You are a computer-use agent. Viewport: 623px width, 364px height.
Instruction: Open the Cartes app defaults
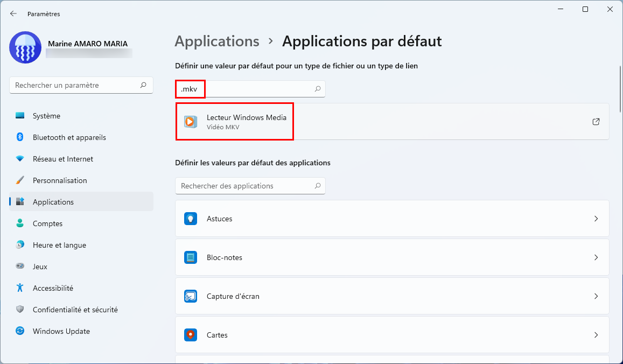392,334
